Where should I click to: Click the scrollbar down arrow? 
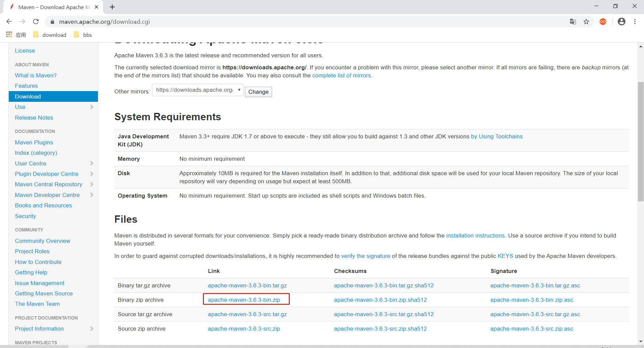(x=641, y=341)
